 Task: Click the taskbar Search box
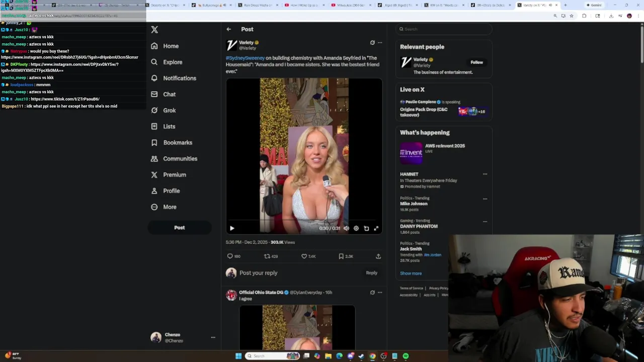(x=272, y=356)
